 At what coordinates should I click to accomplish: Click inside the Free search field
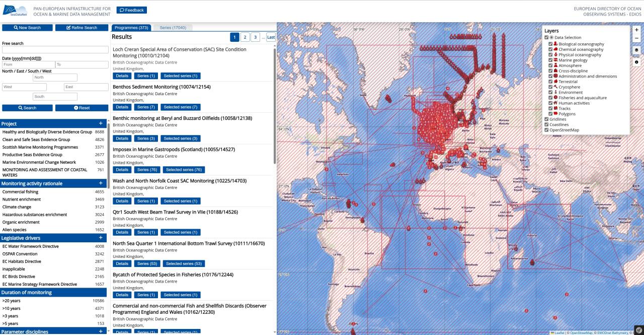[55, 49]
